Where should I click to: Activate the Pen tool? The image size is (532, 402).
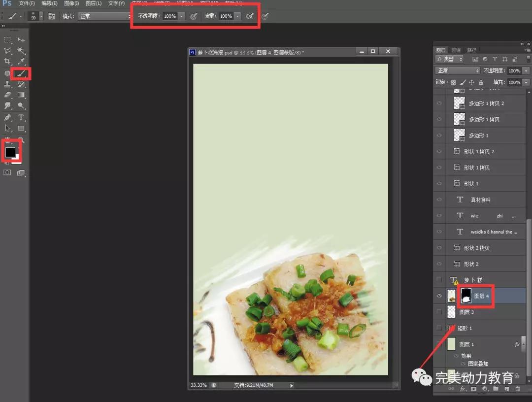click(x=8, y=117)
